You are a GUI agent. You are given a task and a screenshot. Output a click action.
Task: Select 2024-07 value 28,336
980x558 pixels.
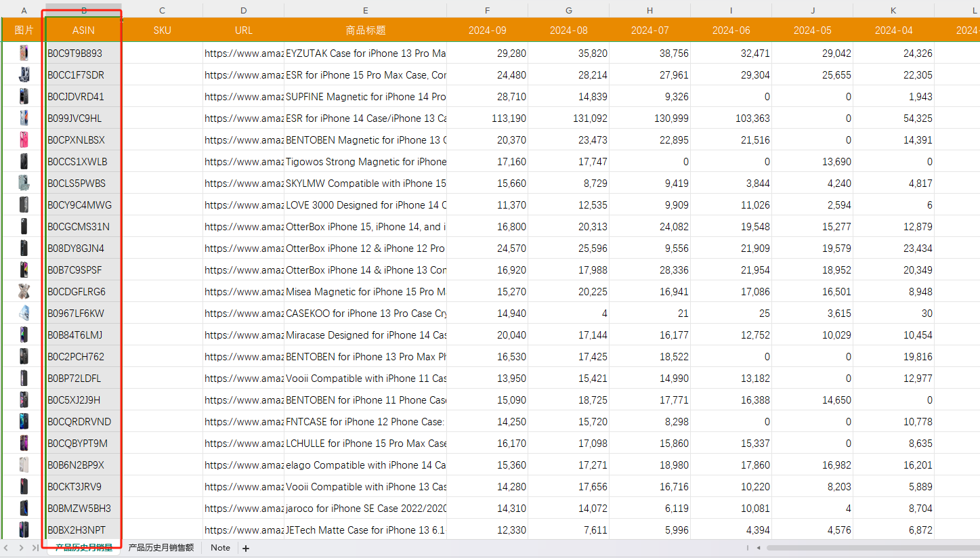649,270
